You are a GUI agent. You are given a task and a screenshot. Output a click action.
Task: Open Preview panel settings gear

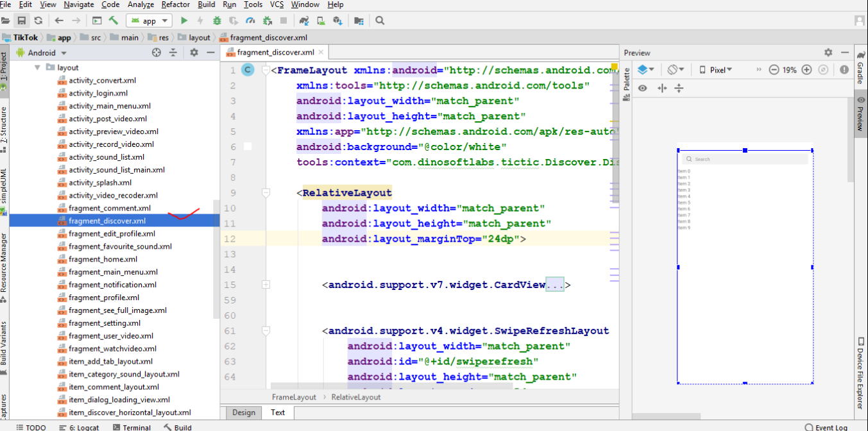828,53
